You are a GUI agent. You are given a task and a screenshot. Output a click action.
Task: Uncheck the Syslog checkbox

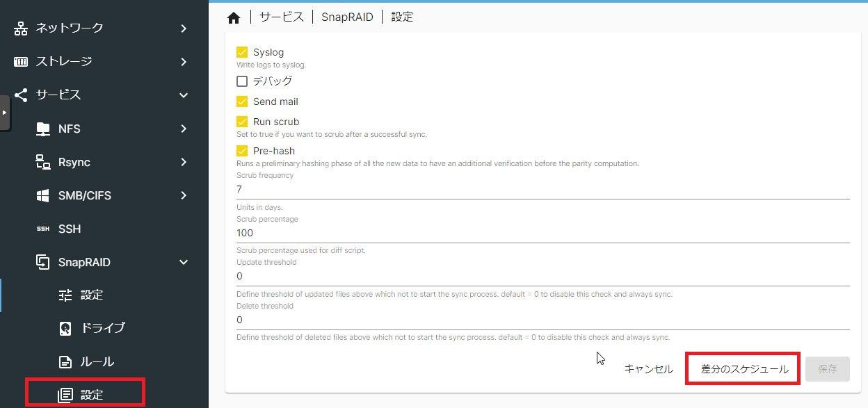click(x=243, y=51)
